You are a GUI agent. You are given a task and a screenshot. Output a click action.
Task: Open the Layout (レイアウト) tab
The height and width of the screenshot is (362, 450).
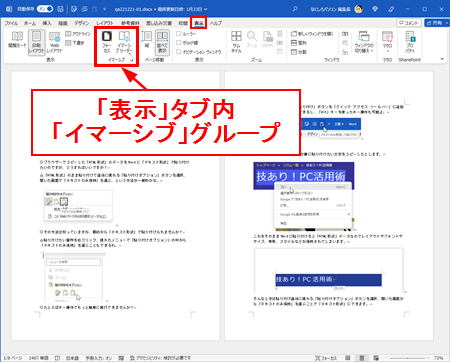coord(105,23)
